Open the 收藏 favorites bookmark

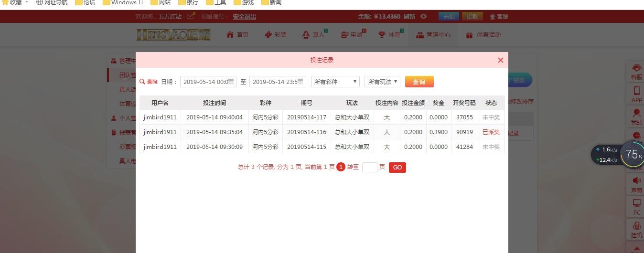pos(12,2)
